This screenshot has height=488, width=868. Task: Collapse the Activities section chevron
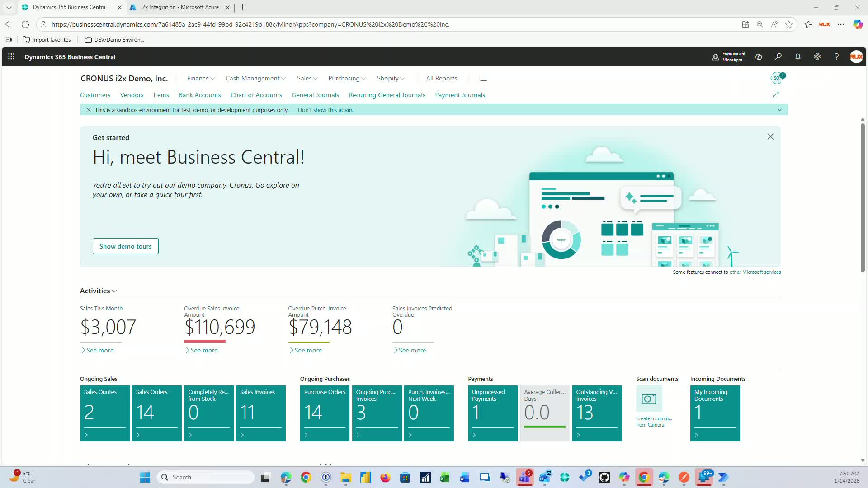click(x=114, y=291)
